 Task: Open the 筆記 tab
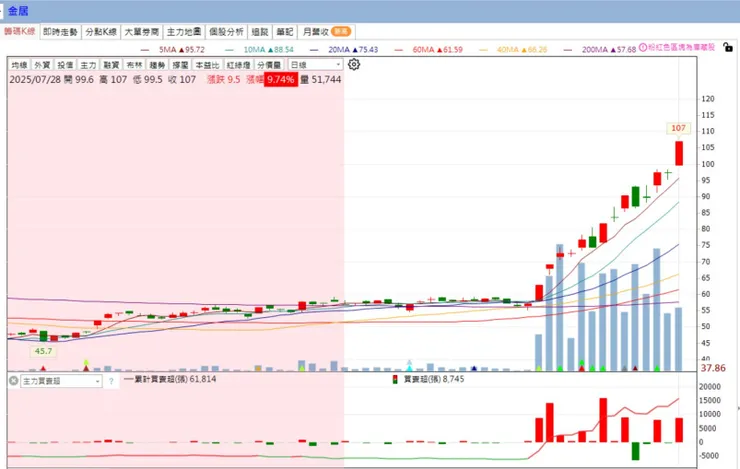coord(285,32)
